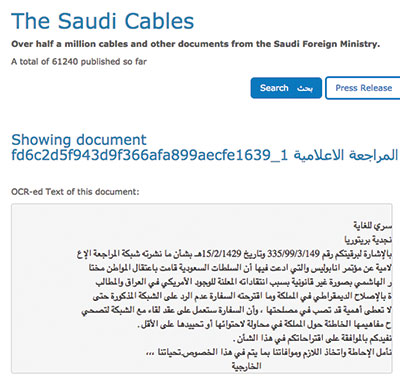The height and width of the screenshot is (380, 400).
Task: Click the Arabic document title المراجعة الاعلامية
Action: pos(346,155)
